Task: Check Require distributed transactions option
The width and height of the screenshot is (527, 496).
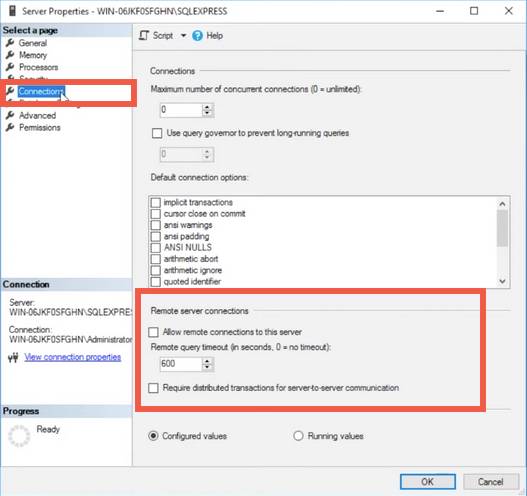Action: click(x=153, y=388)
